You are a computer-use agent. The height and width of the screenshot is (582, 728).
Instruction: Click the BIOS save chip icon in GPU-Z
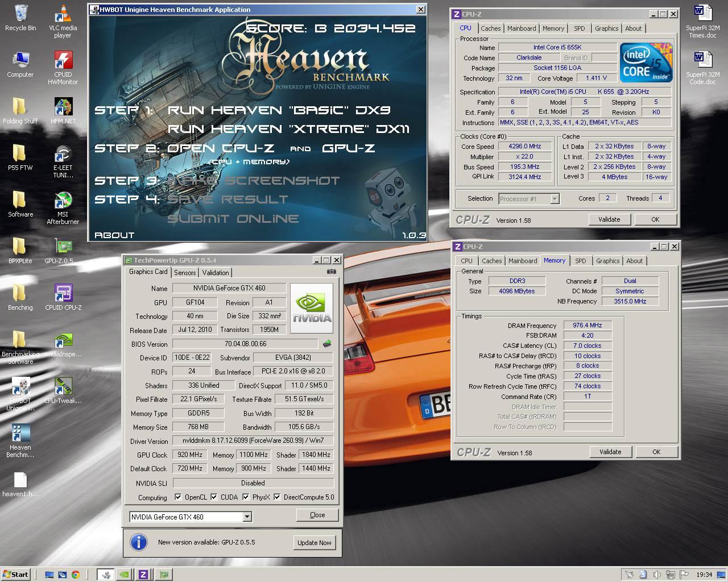point(327,344)
